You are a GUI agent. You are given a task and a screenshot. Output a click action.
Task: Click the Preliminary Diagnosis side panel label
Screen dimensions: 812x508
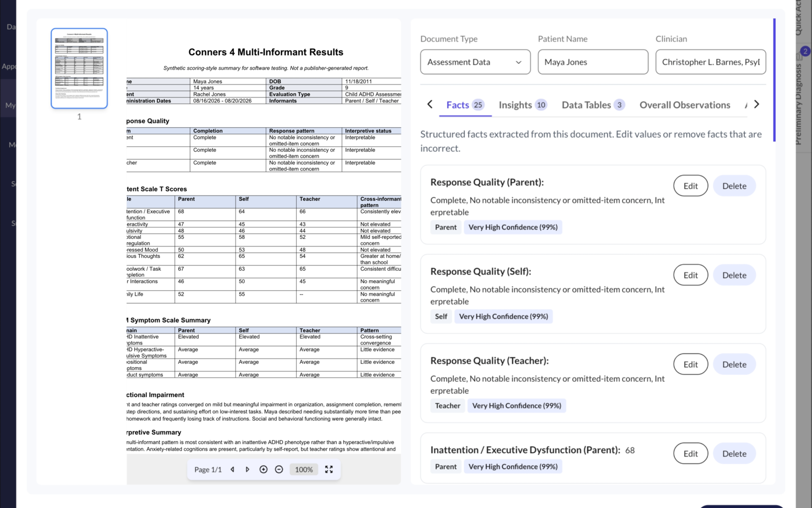[x=799, y=104]
